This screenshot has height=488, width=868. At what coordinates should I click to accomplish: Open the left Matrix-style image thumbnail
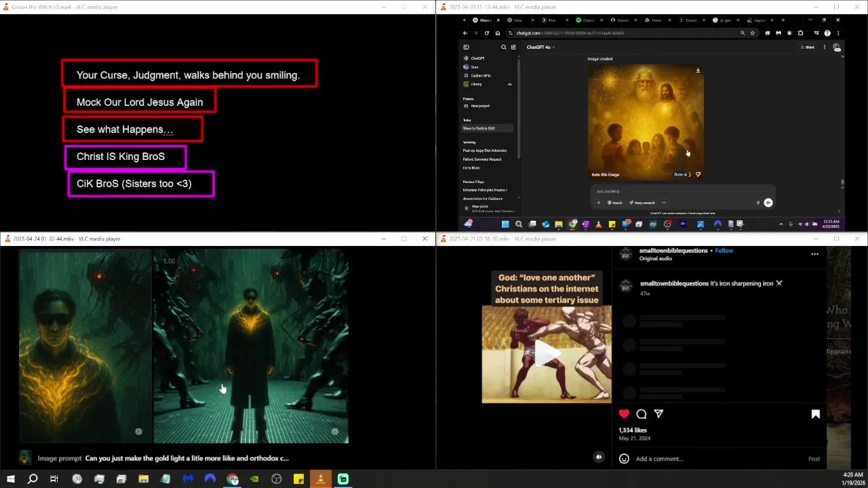coord(85,346)
